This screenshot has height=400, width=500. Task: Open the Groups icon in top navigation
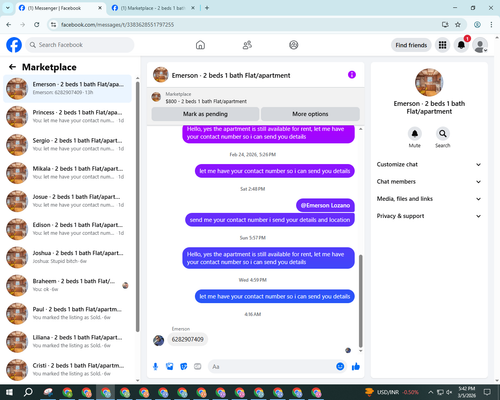[294, 45]
